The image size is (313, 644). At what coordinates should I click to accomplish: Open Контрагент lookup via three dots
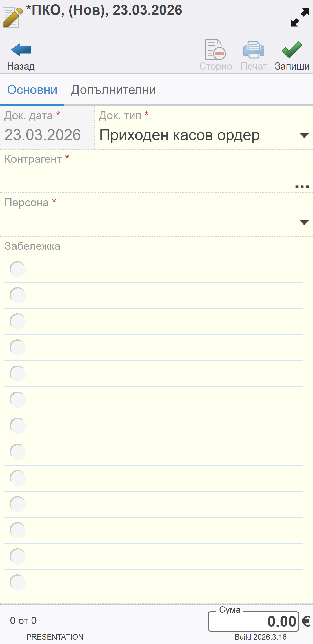302,186
